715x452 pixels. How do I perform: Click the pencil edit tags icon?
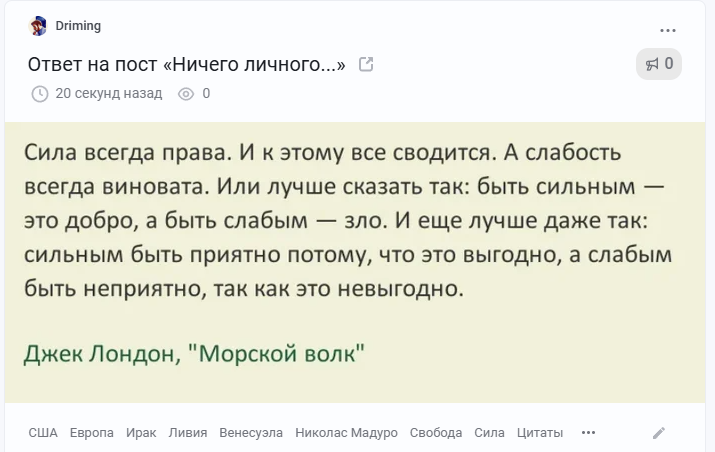(659, 433)
